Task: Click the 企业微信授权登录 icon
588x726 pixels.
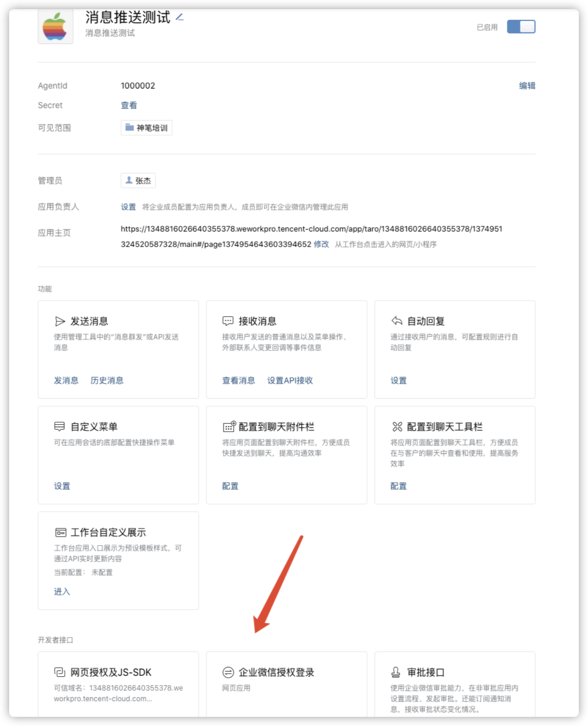Action: [x=228, y=672]
